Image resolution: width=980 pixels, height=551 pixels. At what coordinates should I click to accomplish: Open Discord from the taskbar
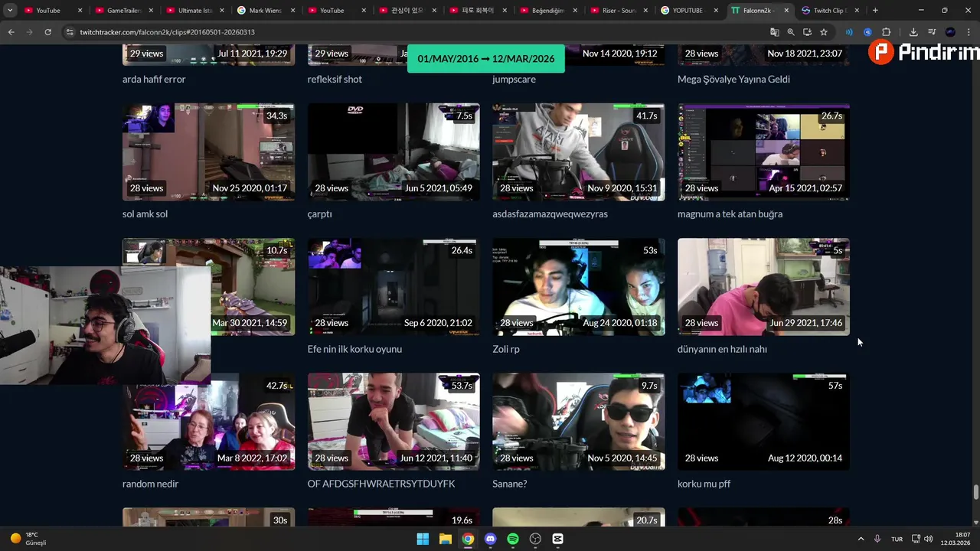(490, 539)
